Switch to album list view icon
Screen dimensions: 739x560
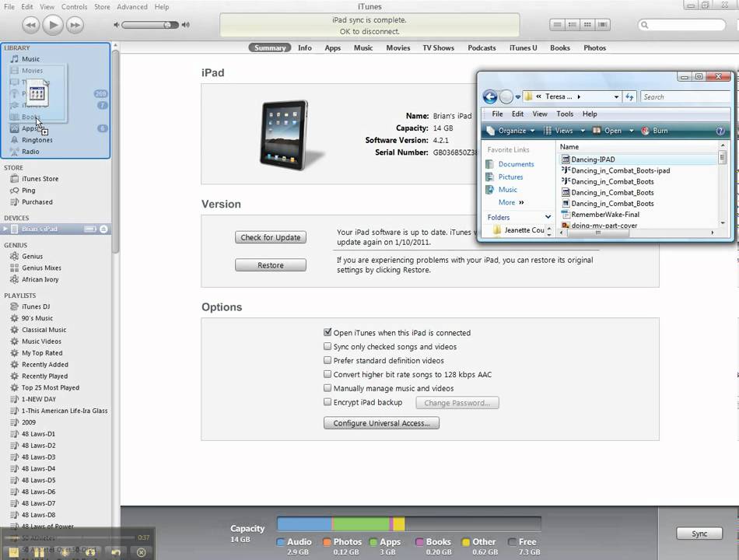pyautogui.click(x=573, y=25)
